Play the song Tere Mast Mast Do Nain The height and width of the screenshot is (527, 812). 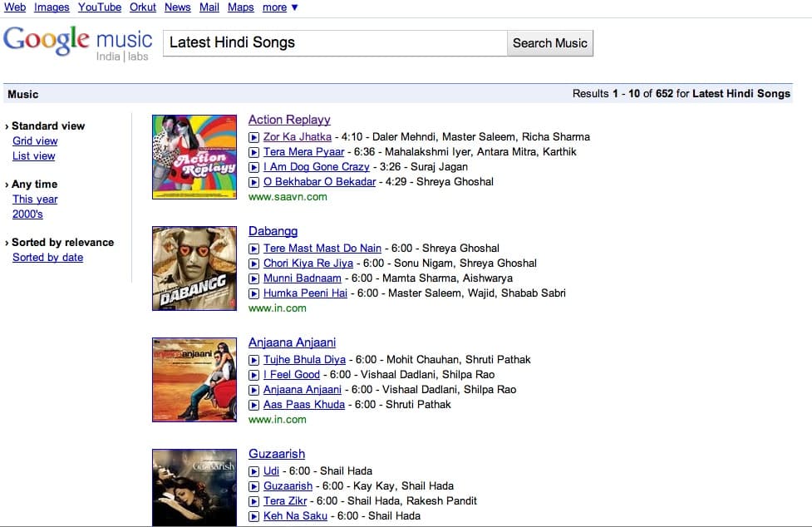[x=253, y=249]
